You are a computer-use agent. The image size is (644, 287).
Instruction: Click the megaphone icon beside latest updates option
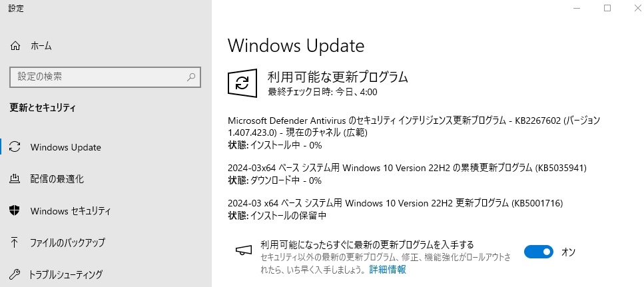click(x=242, y=250)
